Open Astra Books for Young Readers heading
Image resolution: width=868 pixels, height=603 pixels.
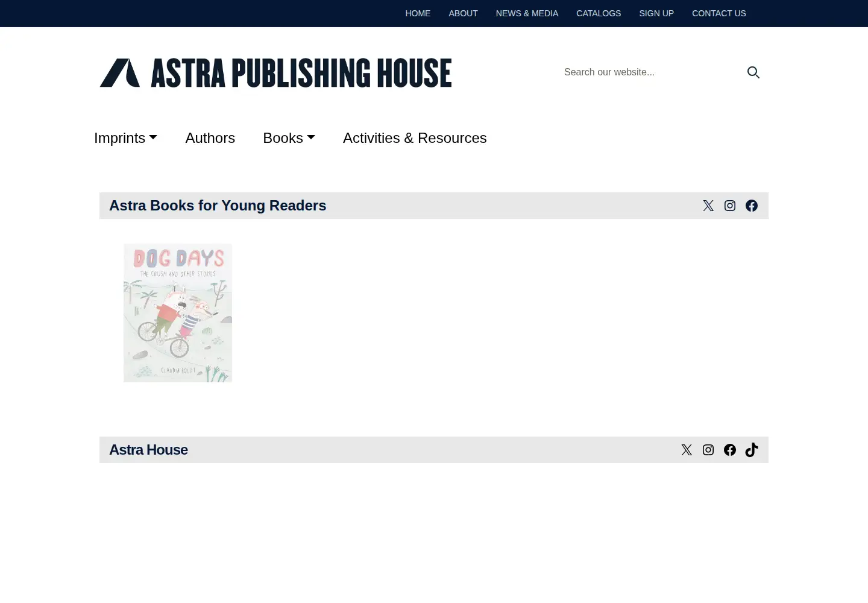tap(218, 206)
